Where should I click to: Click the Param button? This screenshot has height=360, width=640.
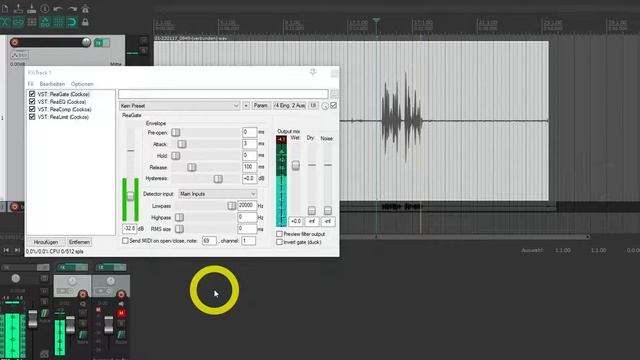(261, 105)
